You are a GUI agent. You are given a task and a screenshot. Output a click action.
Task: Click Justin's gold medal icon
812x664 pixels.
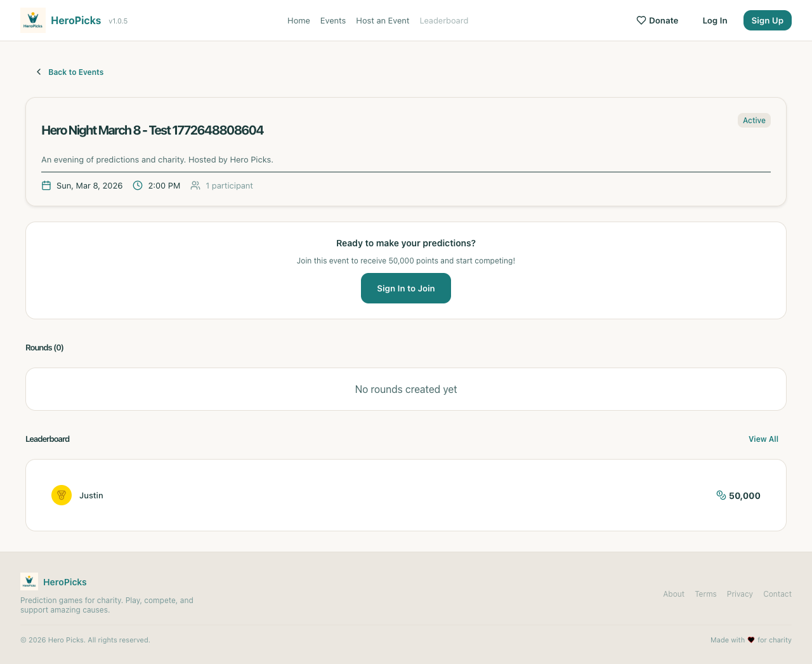click(x=62, y=495)
